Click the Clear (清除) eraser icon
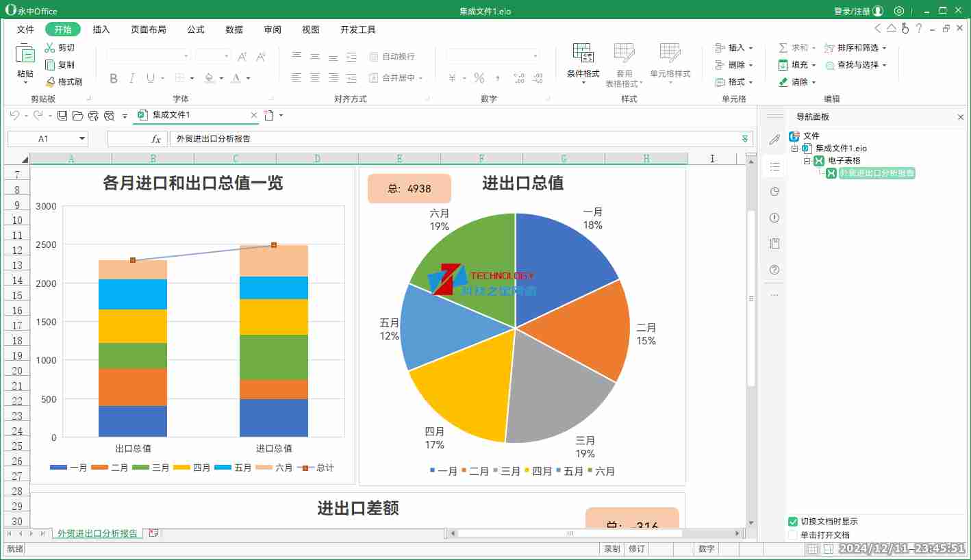This screenshot has width=971, height=560. (x=783, y=82)
